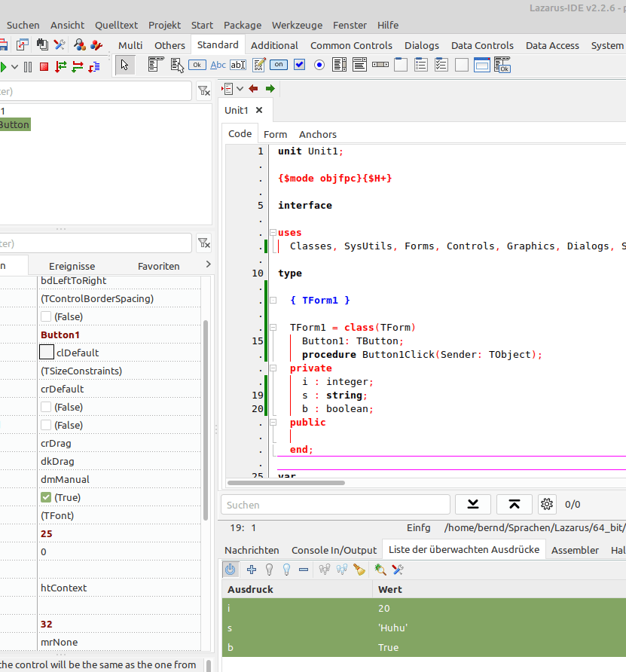
Task: Open the Werkzeuge menu
Action: (297, 26)
